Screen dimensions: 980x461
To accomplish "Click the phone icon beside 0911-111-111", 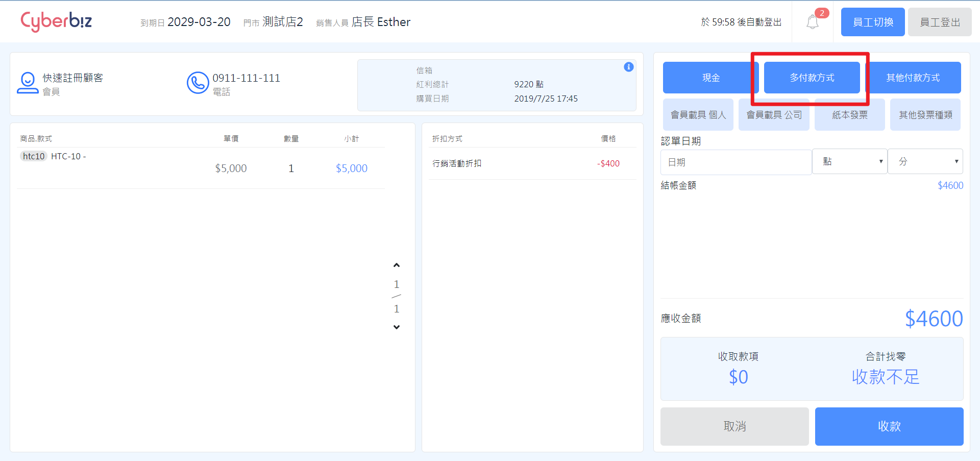I will coord(198,83).
